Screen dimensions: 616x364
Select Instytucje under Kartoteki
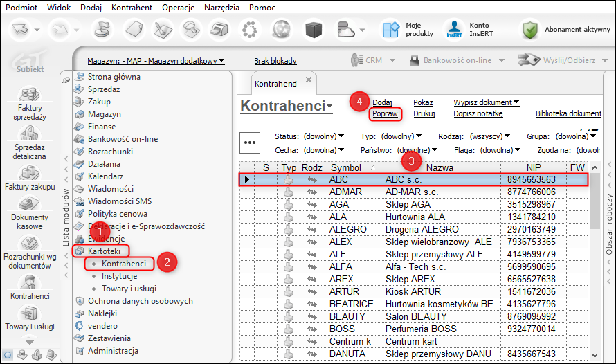click(118, 276)
